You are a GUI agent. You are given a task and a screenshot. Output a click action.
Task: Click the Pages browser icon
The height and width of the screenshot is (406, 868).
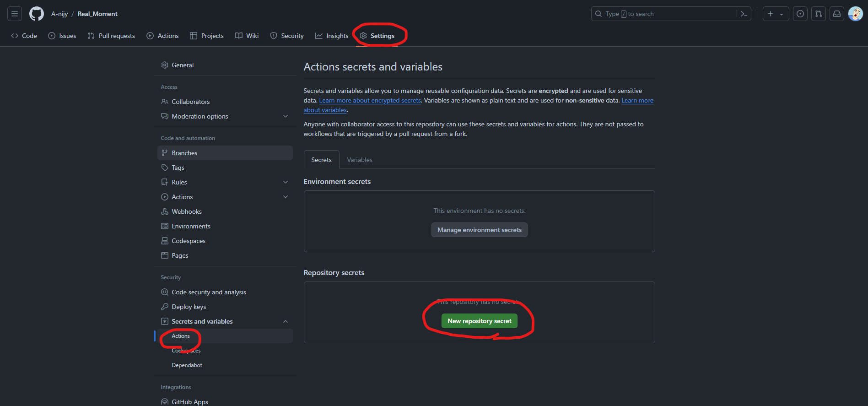point(165,255)
